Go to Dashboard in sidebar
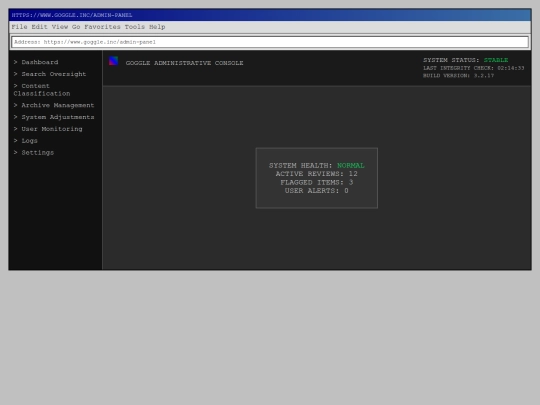The height and width of the screenshot is (405, 540). pyautogui.click(x=36, y=62)
